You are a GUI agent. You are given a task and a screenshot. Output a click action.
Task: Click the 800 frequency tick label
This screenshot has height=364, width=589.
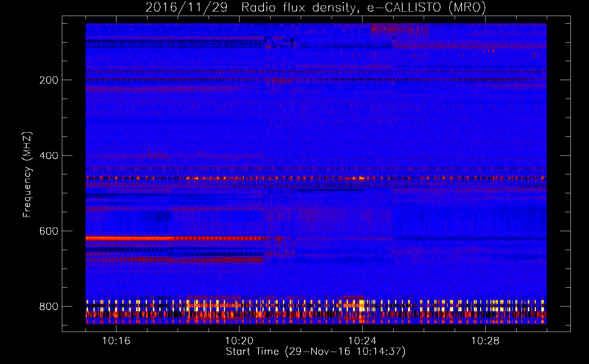(x=49, y=306)
